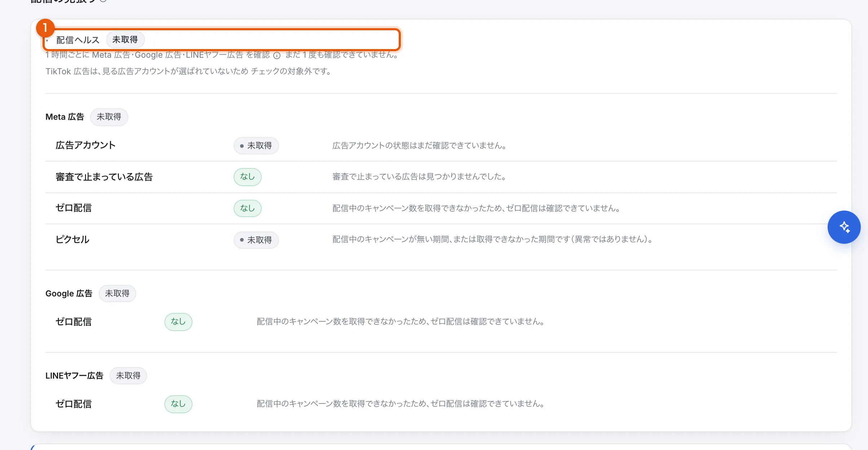Click the 未取得 status in ピクセル row

(x=256, y=240)
